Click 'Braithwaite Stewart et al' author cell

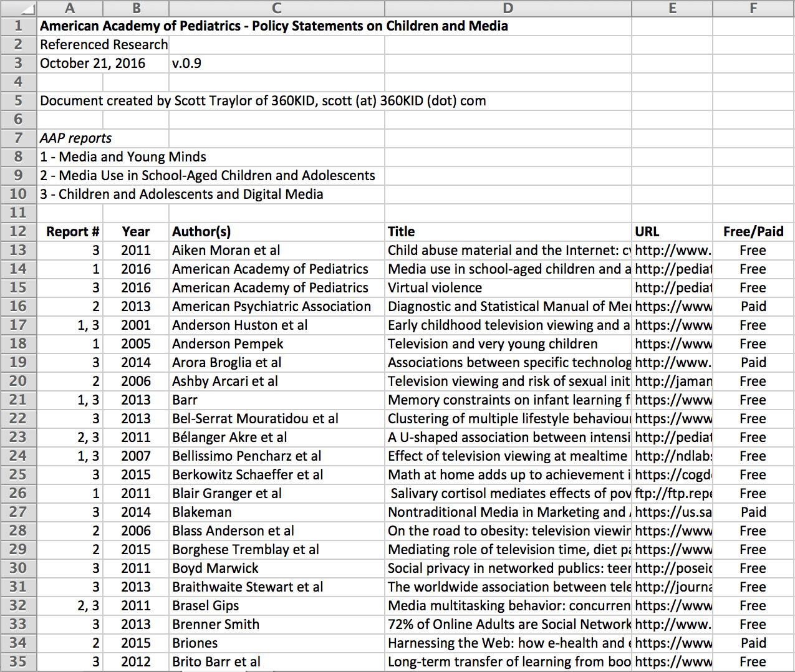(x=277, y=587)
